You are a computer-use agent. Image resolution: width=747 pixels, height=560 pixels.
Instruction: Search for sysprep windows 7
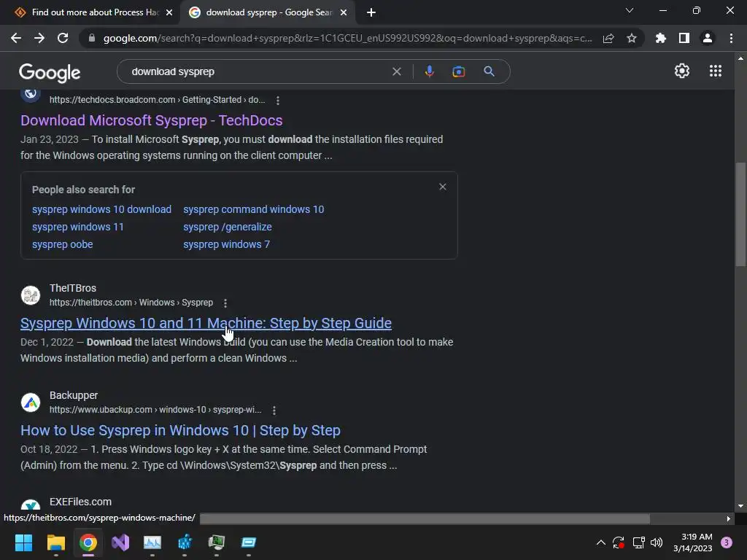tap(226, 245)
